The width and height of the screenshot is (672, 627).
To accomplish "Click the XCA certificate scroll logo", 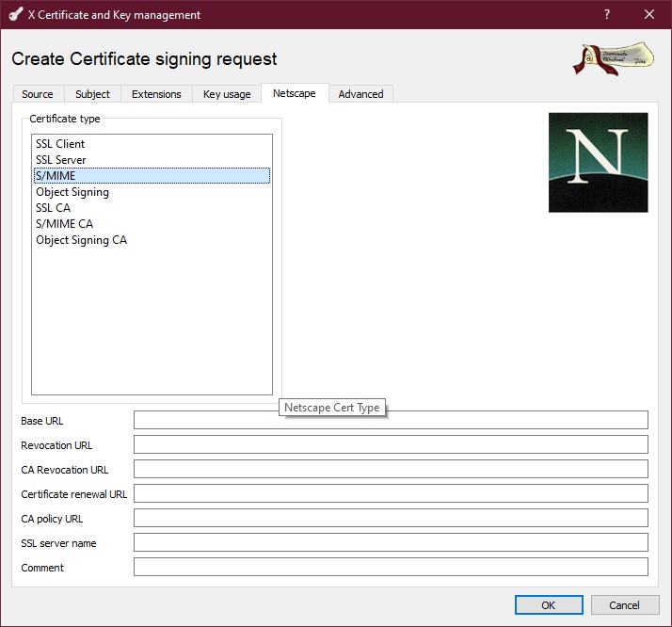I will 615,58.
